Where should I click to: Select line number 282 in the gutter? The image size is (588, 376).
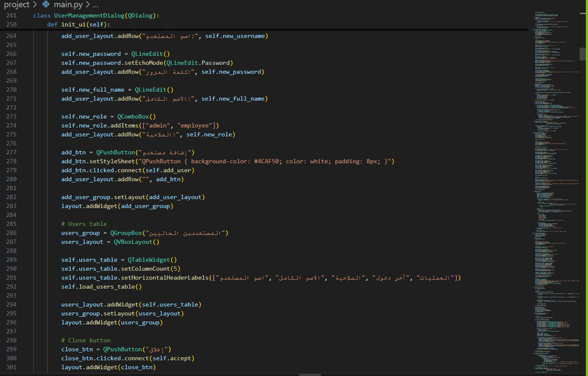click(x=11, y=197)
